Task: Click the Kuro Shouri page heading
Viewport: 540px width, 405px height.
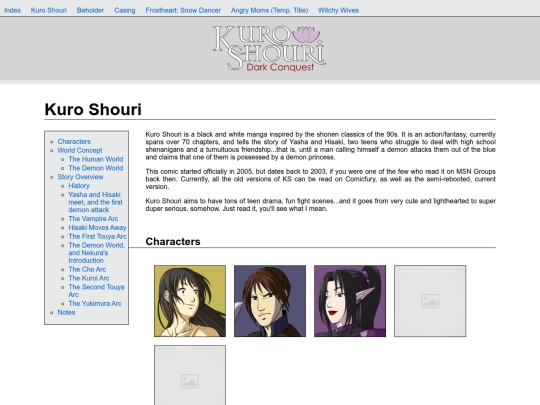Action: [93, 110]
